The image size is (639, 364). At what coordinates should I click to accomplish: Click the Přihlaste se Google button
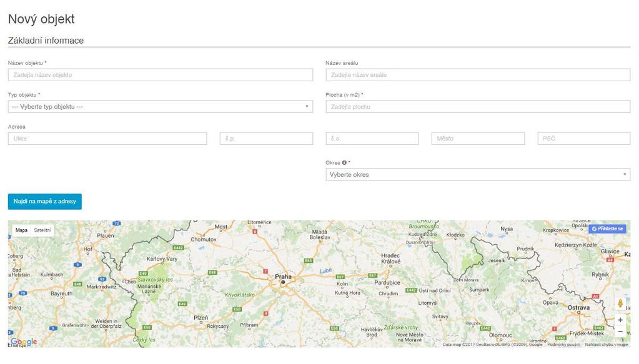click(607, 229)
